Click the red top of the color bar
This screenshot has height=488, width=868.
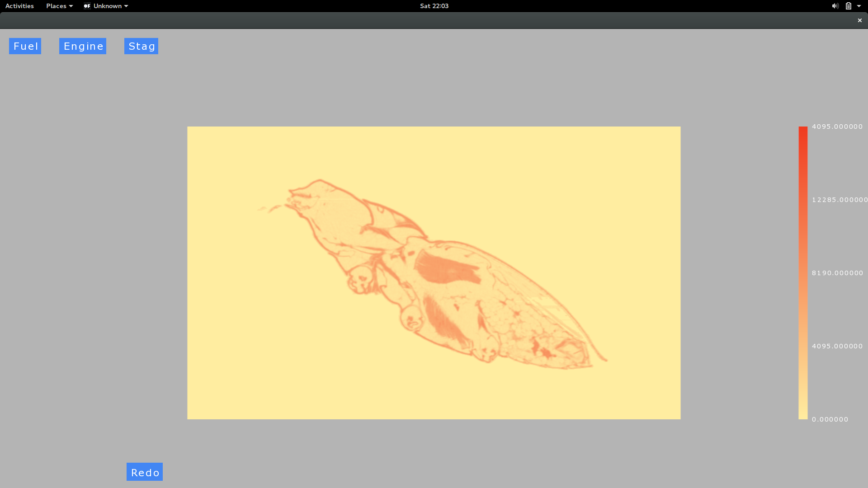pos(803,131)
